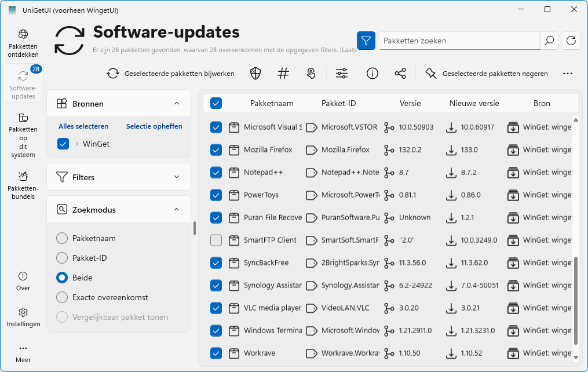Sort by the Versie column header
This screenshot has height=372, width=588.
click(410, 104)
